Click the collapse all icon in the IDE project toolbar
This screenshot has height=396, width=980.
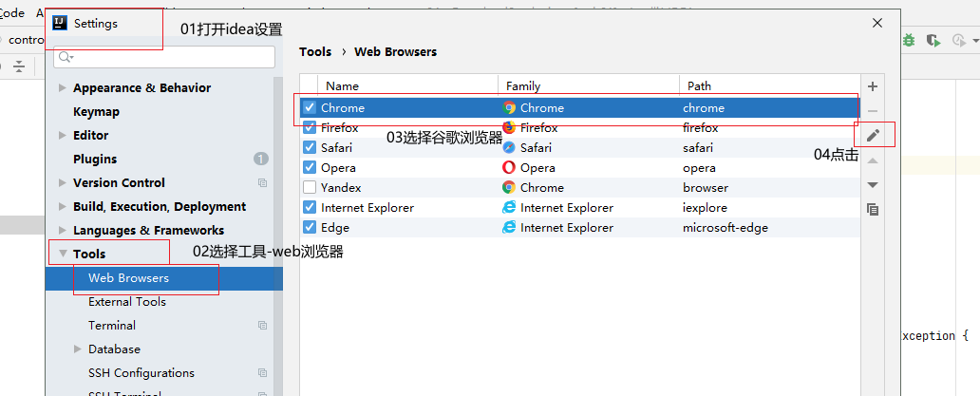click(x=19, y=66)
